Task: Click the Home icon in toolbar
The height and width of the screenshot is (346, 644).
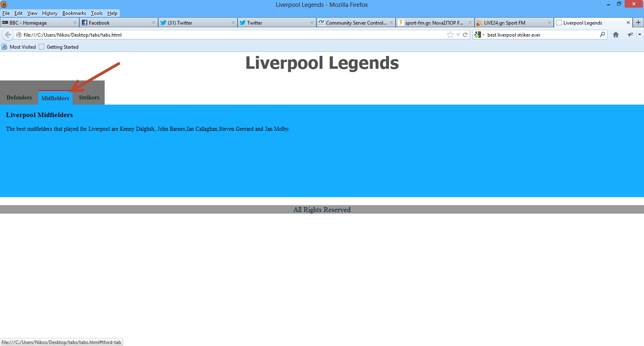Action: tap(616, 35)
